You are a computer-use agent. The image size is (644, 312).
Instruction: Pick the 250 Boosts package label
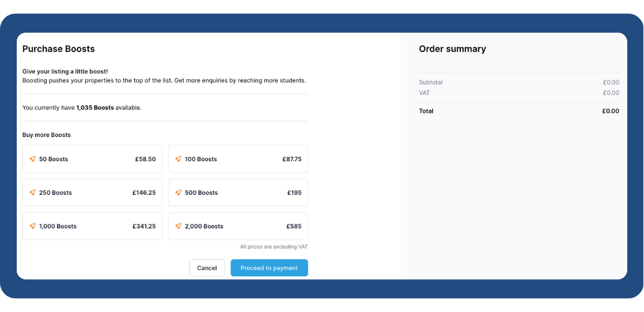(x=55, y=193)
